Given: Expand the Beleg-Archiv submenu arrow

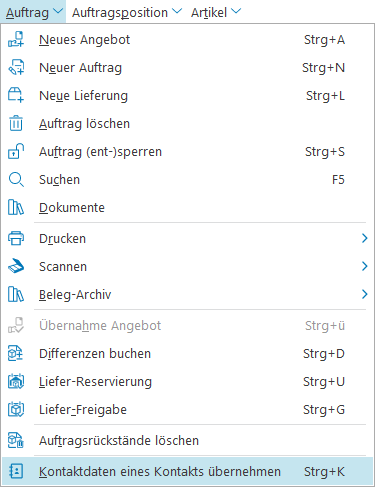Looking at the screenshot, I should 364,294.
